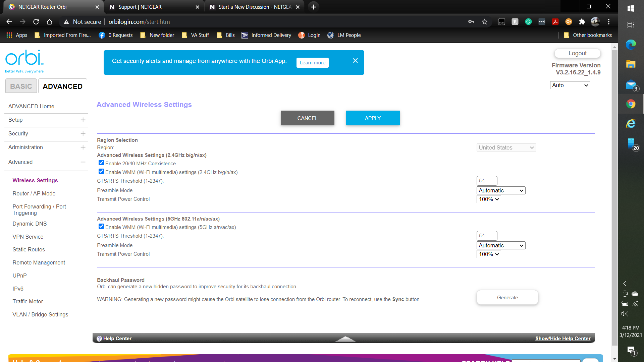This screenshot has width=644, height=362.
Task: Expand the Setup sidebar section
Action: [83, 120]
